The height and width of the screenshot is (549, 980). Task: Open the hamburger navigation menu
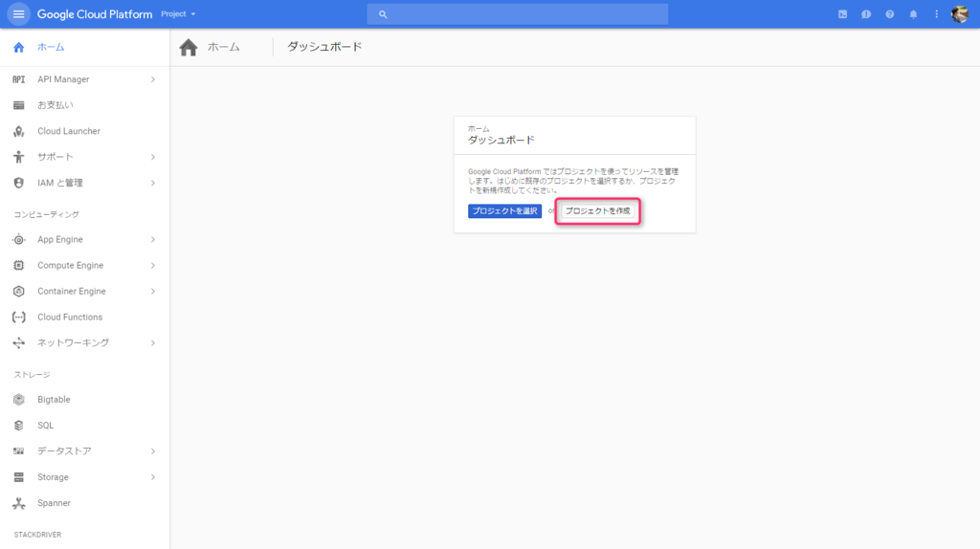19,13
